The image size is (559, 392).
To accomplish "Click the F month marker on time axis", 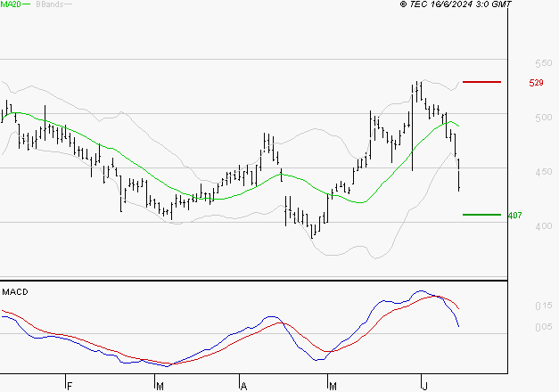I will 70,387.
